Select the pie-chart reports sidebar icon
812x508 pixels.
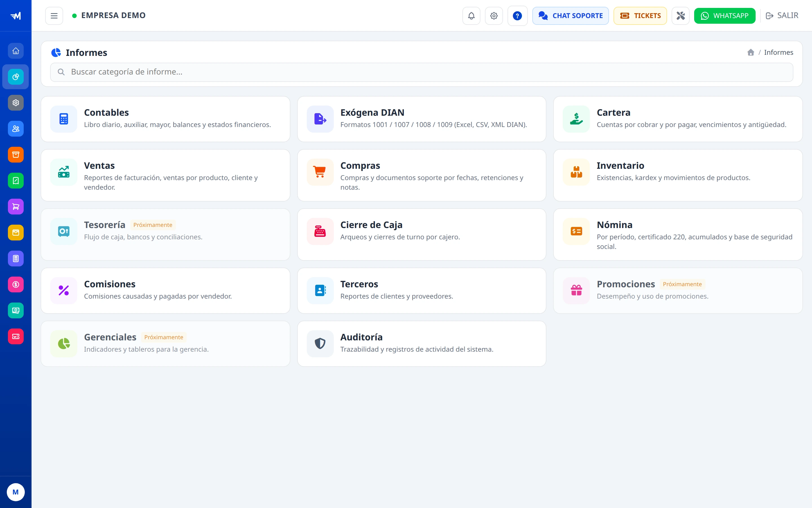click(x=16, y=77)
